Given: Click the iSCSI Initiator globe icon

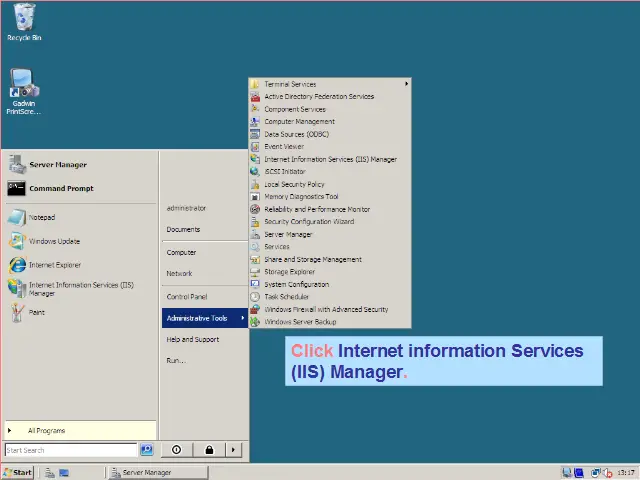Looking at the screenshot, I should click(255, 171).
